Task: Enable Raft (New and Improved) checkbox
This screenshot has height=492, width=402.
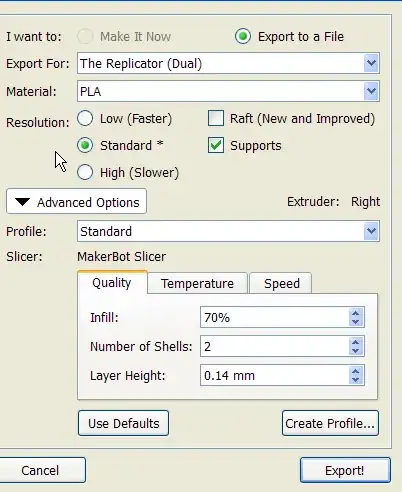Action: (216, 118)
